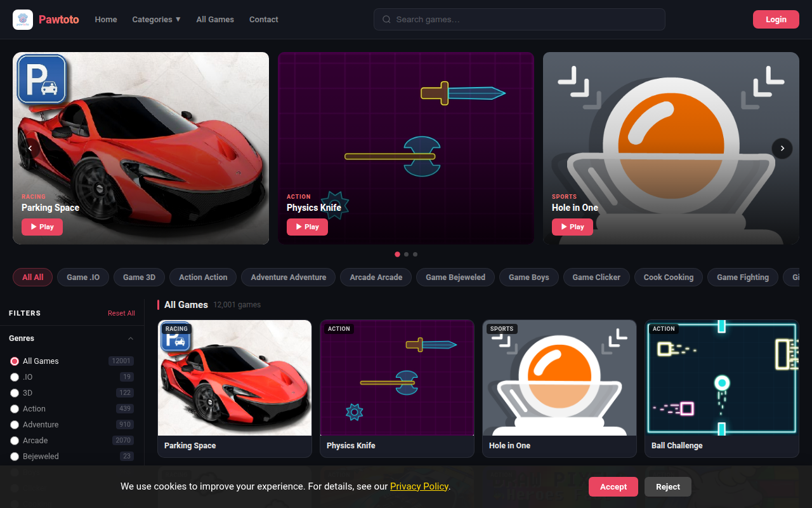Choose the 3D genre radio button
The width and height of the screenshot is (812, 508).
15,393
